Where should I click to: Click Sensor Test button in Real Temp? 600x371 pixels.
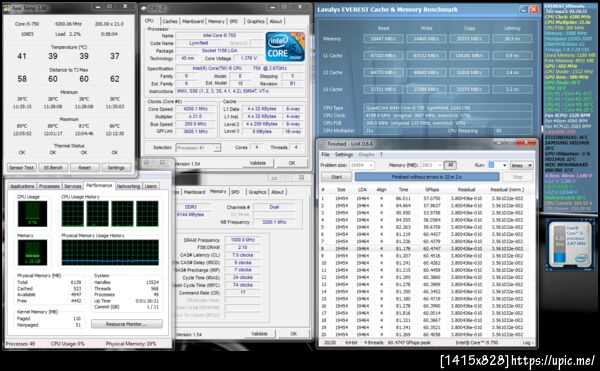click(21, 168)
